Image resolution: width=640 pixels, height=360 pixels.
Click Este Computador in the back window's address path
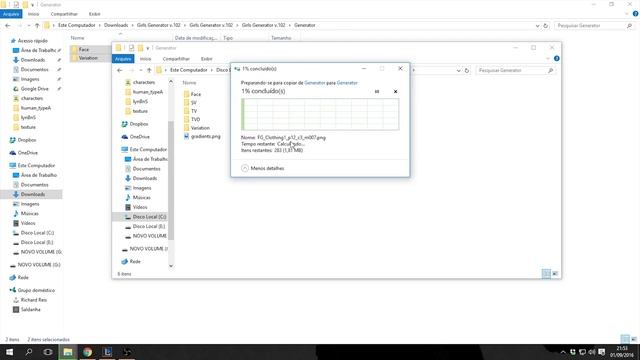click(77, 25)
